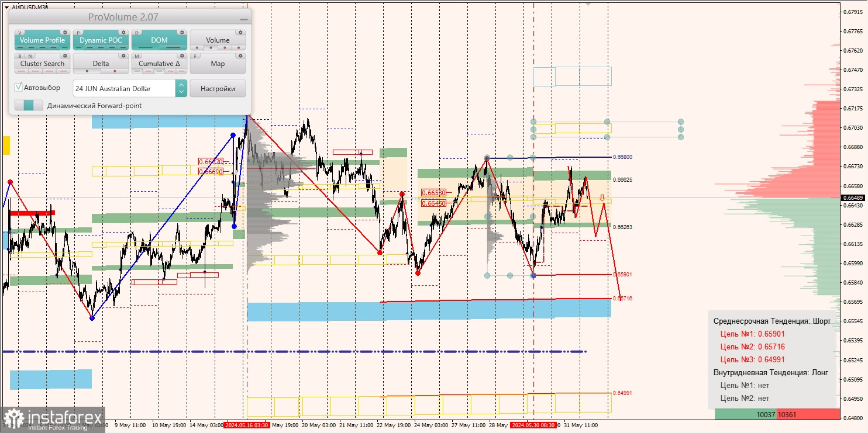Open Cumulative Δ gear settings
Viewport: 868px width, 433px height.
coord(182,56)
